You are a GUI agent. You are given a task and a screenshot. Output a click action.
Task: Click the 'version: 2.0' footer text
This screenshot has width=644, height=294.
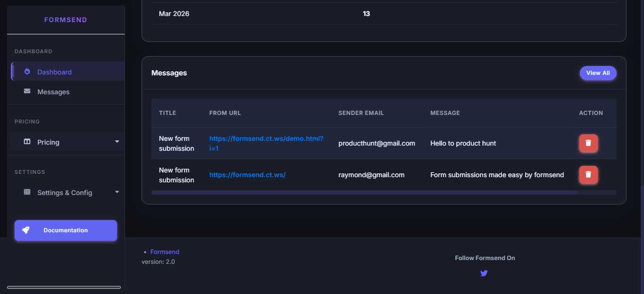coord(158,261)
